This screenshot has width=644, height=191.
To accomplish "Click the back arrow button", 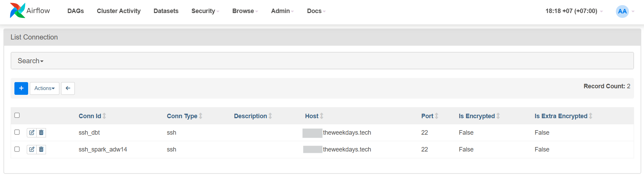I will (68, 88).
